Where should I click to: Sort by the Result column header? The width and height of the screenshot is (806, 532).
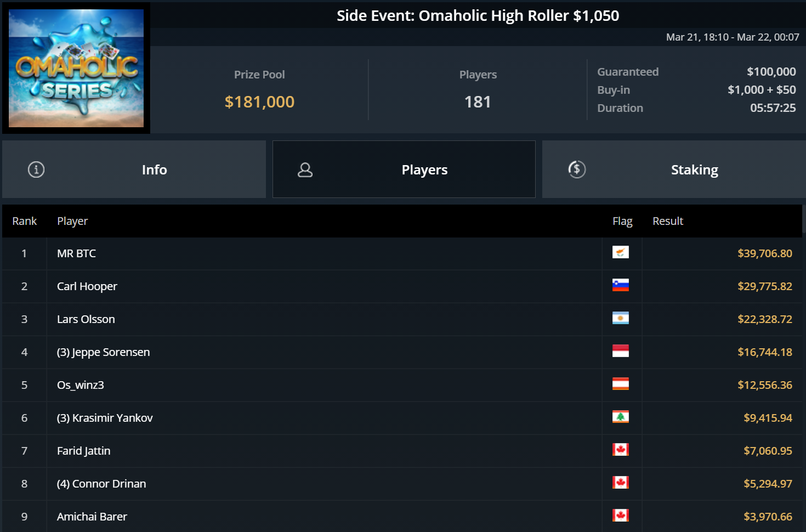point(668,221)
